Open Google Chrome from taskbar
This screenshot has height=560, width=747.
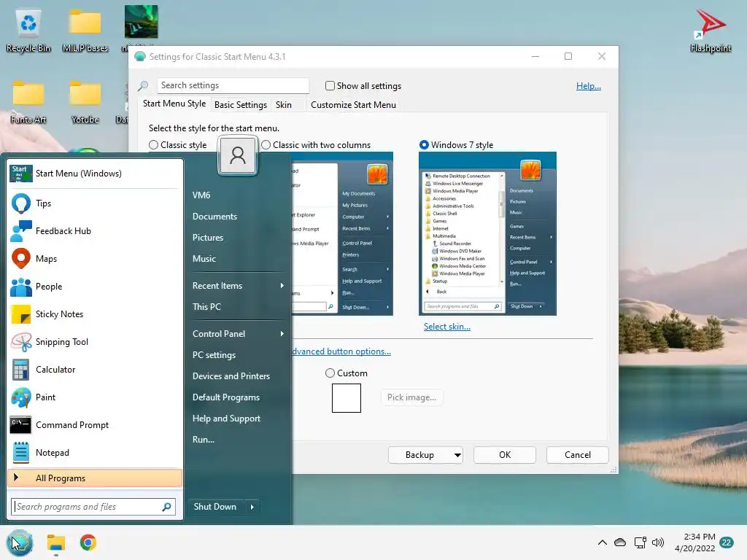[88, 542]
